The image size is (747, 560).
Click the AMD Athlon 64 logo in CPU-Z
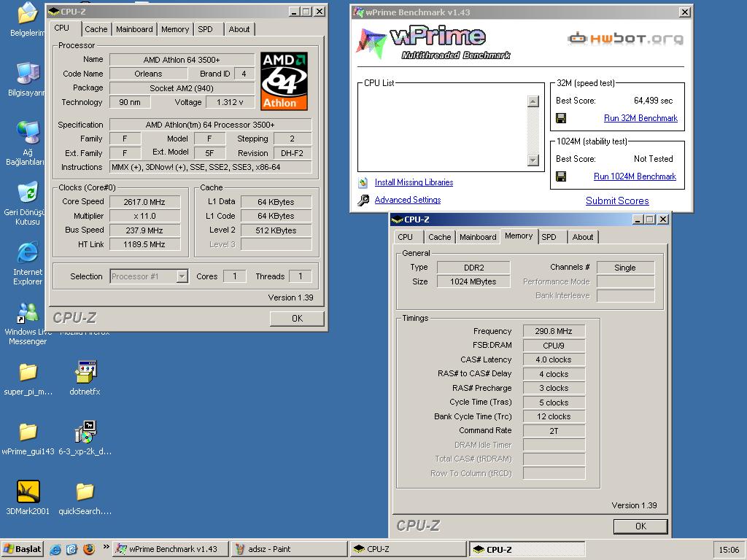click(284, 81)
